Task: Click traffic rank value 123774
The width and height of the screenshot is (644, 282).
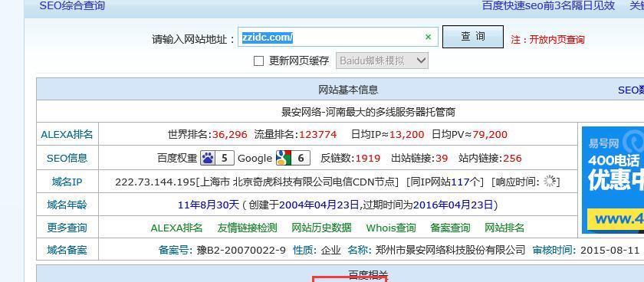Action: tap(318, 134)
